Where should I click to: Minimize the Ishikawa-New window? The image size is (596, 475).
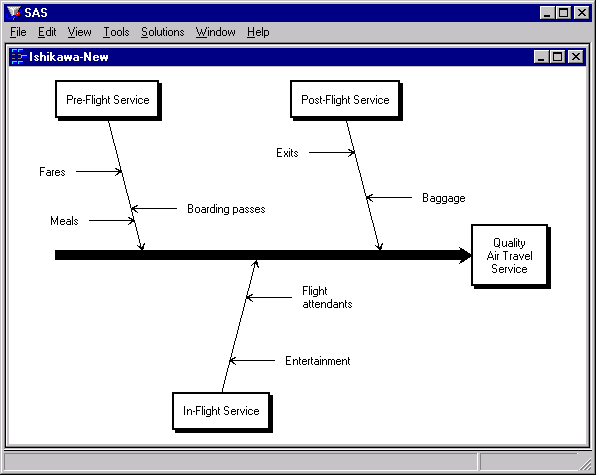click(x=541, y=57)
